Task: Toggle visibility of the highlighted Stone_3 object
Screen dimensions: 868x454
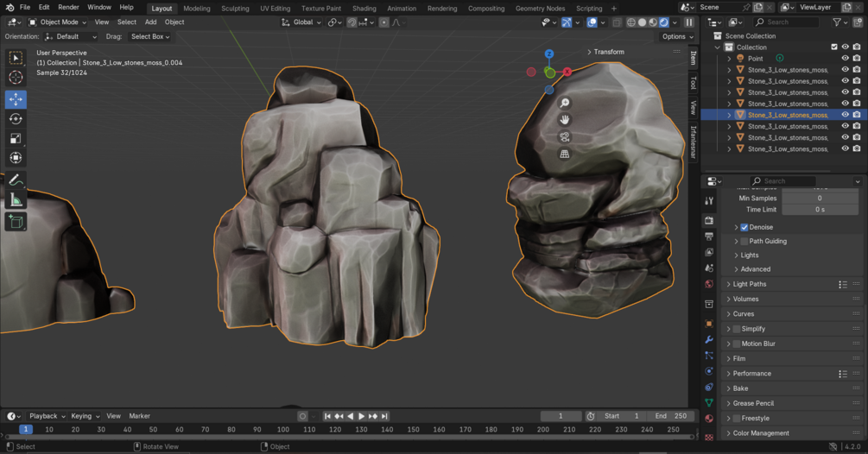Action: 846,115
